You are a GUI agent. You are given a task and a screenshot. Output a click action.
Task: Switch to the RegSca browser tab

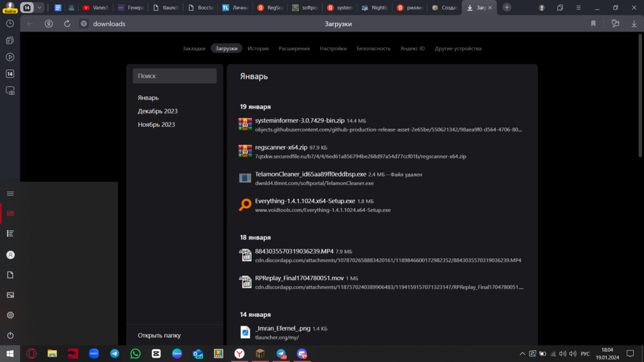[x=270, y=7]
